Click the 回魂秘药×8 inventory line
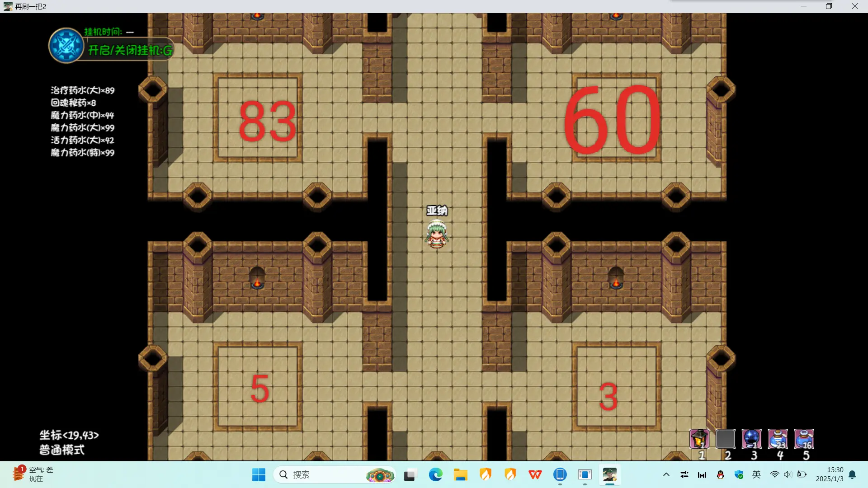The height and width of the screenshot is (488, 868). coord(73,103)
